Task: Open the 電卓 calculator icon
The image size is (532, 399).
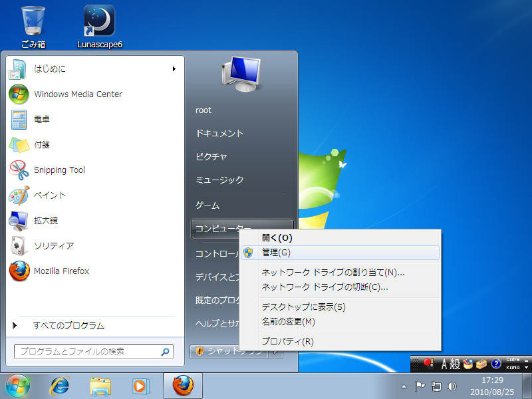Action: pyautogui.click(x=19, y=120)
